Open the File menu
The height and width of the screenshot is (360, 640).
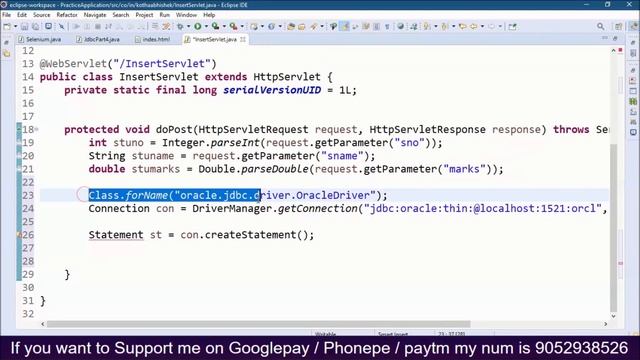[x=7, y=15]
